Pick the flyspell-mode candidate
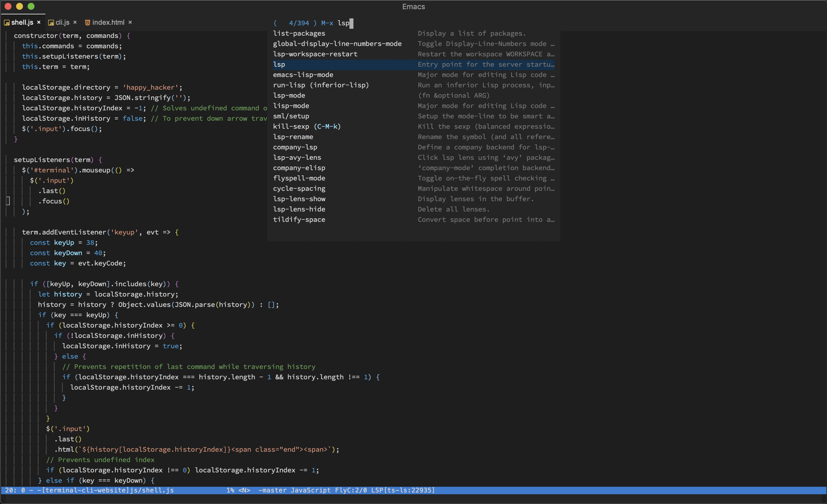827x504 pixels. tap(299, 178)
